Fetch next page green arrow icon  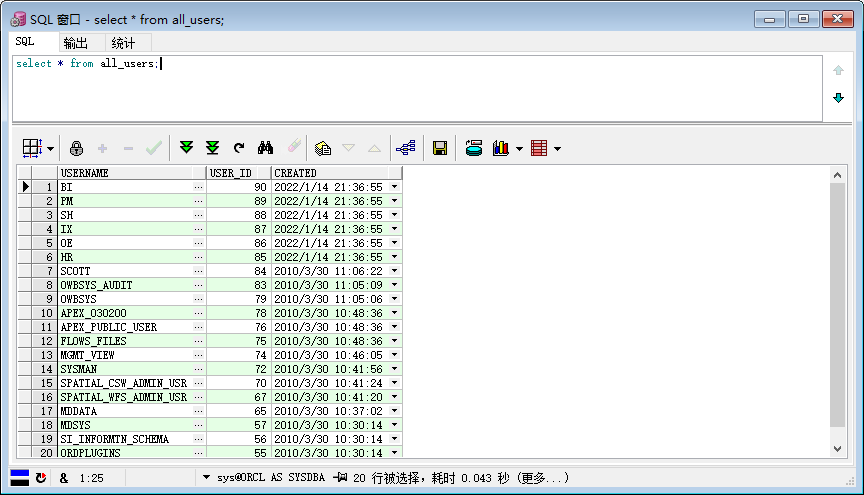[x=186, y=147]
